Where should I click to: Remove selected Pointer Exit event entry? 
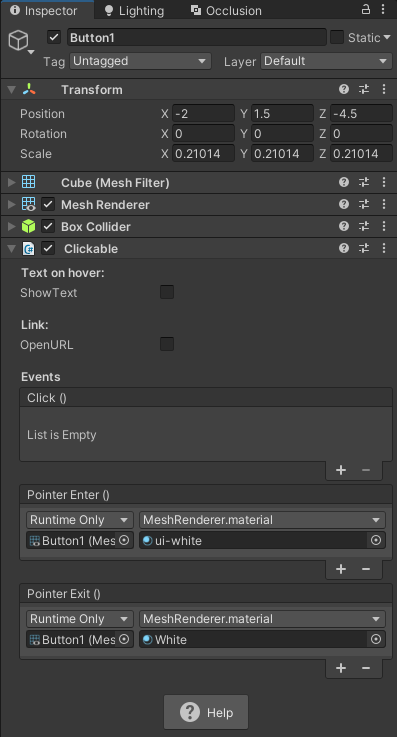[366, 668]
